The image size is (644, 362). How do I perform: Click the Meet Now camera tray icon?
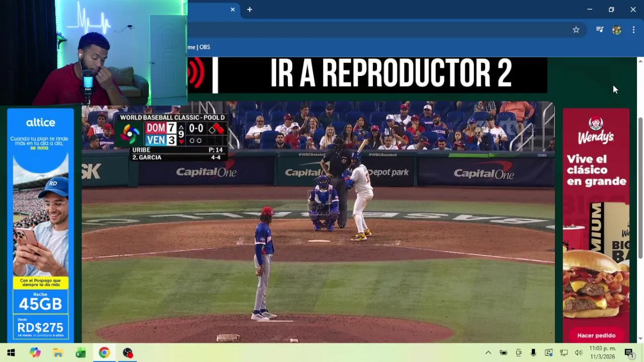519,353
